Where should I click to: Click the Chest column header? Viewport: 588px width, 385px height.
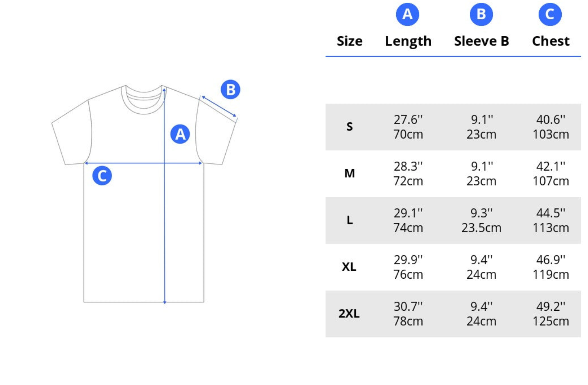coord(551,41)
